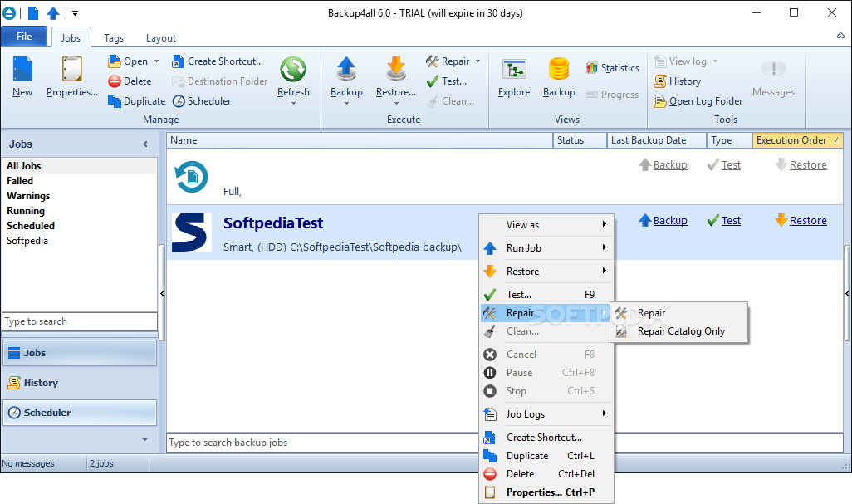Image resolution: width=852 pixels, height=504 pixels.
Task: Expand the ribbon Repair dropdown arrow
Action: click(478, 61)
